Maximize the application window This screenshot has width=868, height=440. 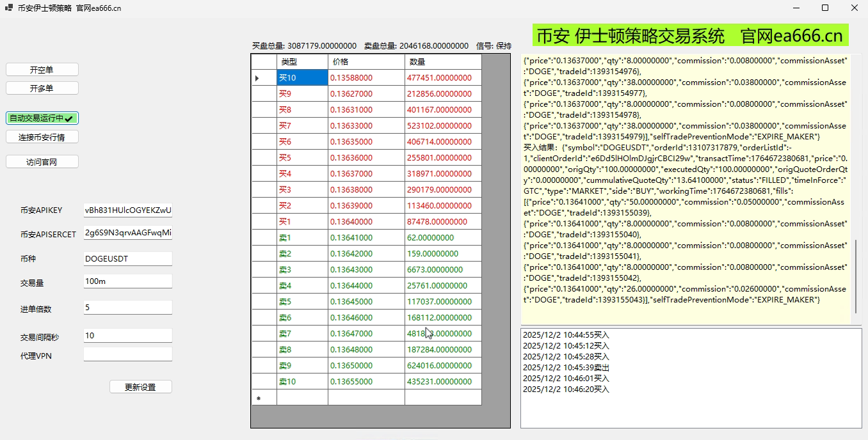coord(825,8)
